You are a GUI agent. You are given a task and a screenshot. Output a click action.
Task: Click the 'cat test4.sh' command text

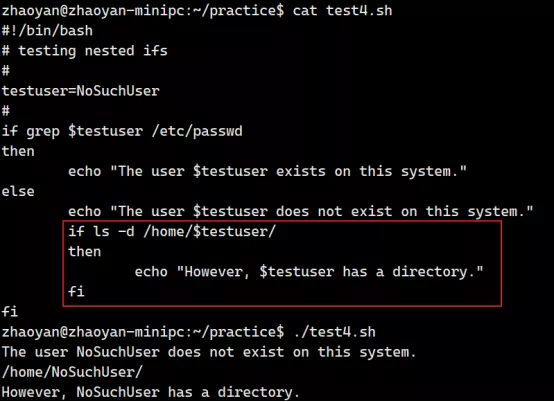[342, 11]
